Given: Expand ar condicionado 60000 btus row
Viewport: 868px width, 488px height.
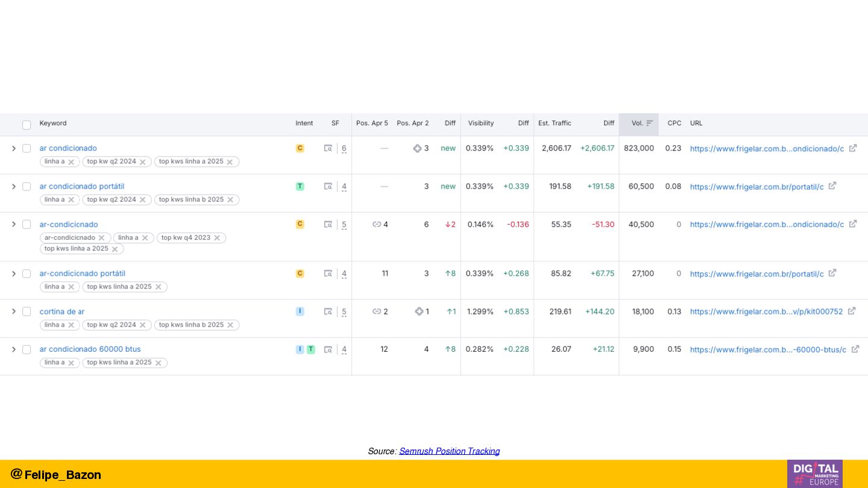Looking at the screenshot, I should point(14,349).
